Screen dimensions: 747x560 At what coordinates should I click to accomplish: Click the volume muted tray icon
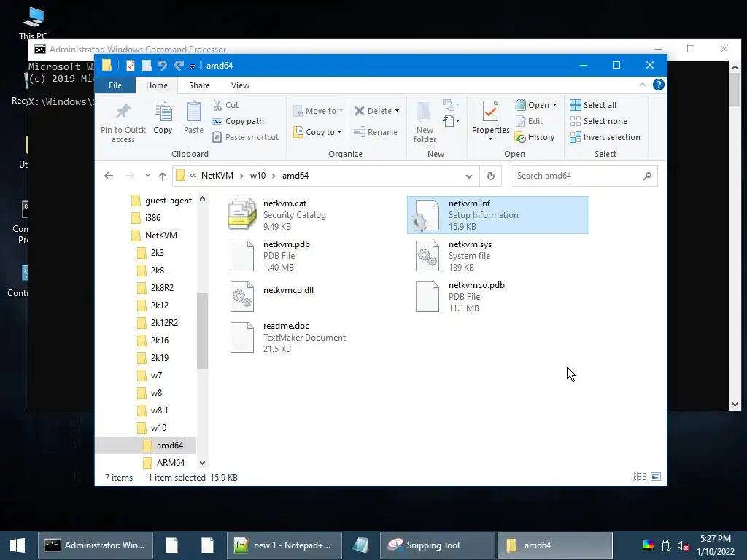(x=683, y=545)
